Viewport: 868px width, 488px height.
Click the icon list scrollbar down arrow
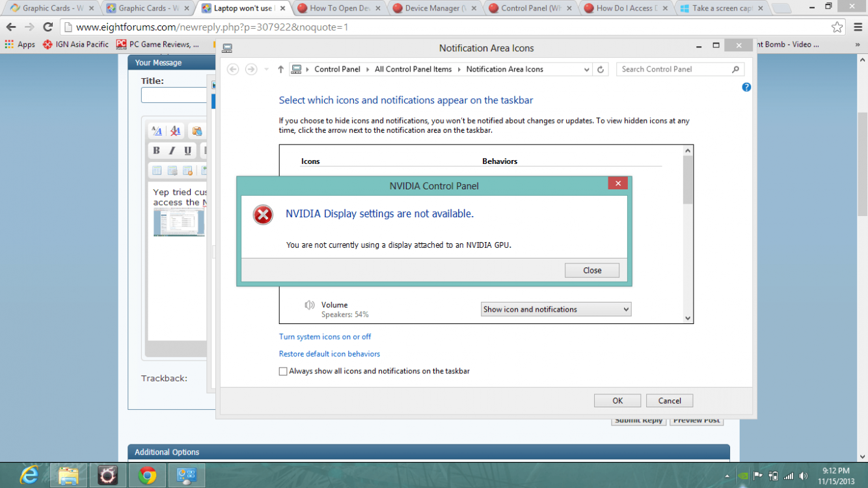point(688,318)
